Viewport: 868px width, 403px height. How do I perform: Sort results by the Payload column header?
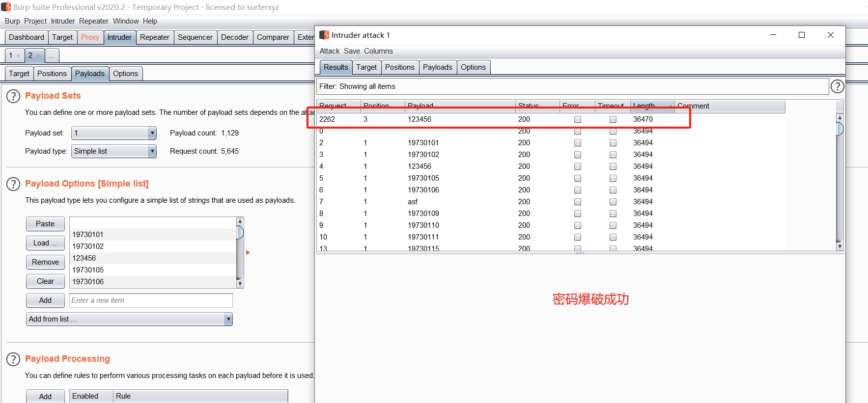(460, 106)
